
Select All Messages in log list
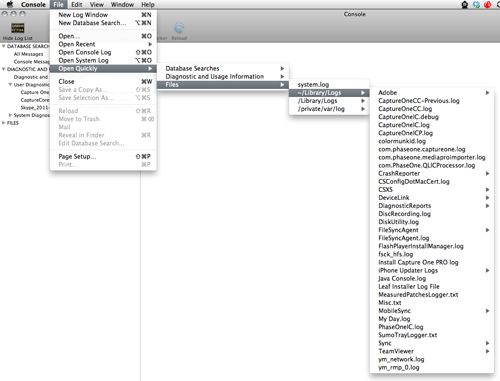pyautogui.click(x=28, y=54)
